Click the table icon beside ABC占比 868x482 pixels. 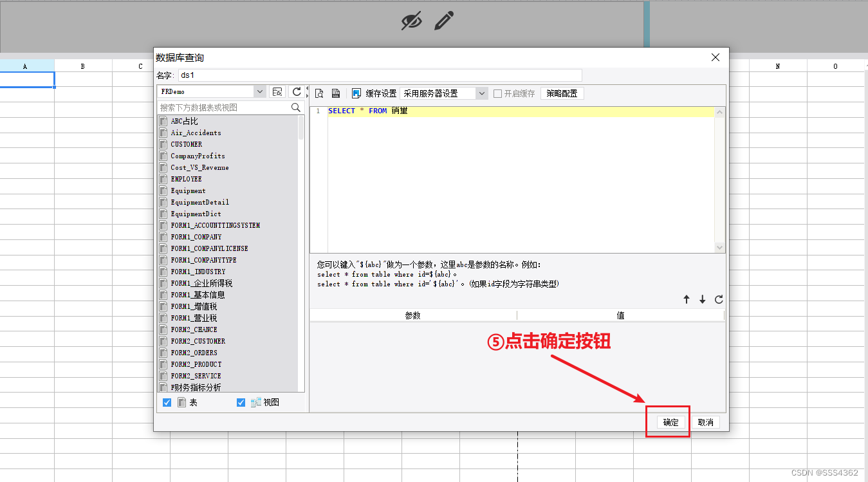pyautogui.click(x=163, y=121)
